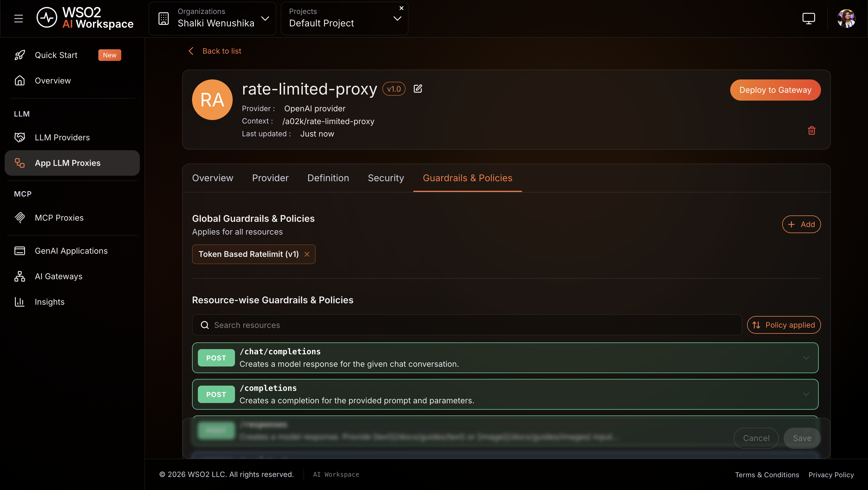This screenshot has height=490, width=868.
Task: Save the guardrails changes
Action: click(x=802, y=438)
